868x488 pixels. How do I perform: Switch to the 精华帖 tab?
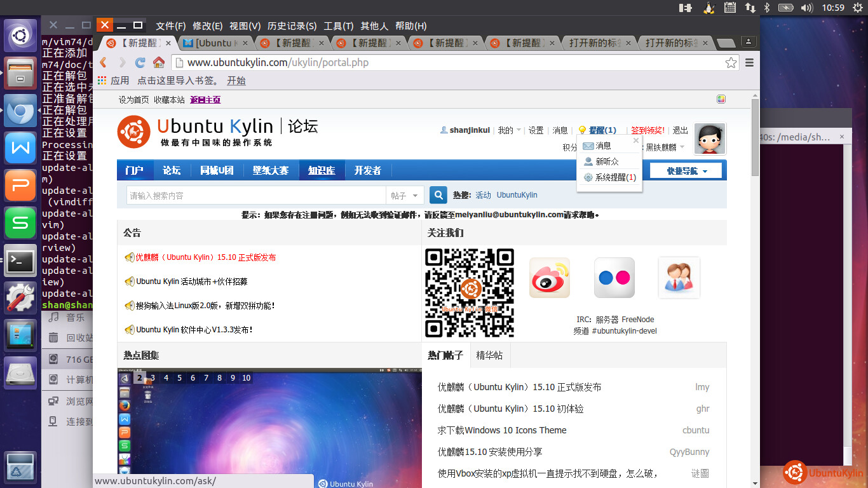(489, 355)
